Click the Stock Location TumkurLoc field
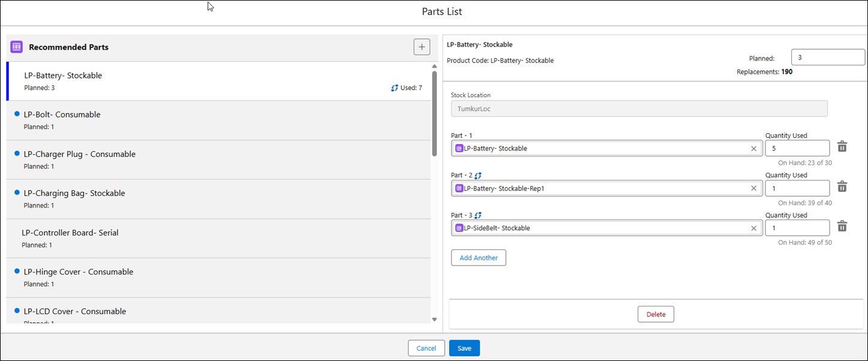The image size is (868, 361). pyautogui.click(x=639, y=109)
